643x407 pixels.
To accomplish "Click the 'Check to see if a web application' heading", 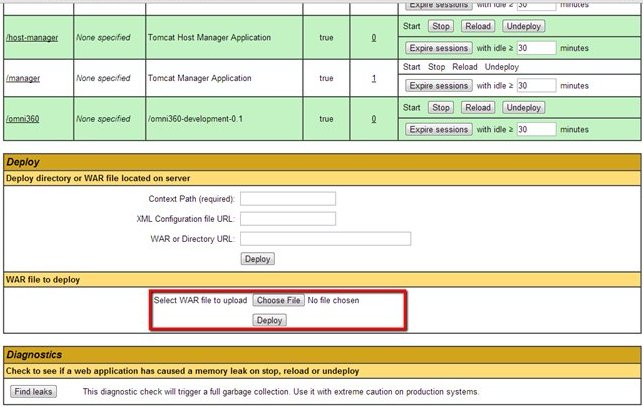I will point(182,371).
